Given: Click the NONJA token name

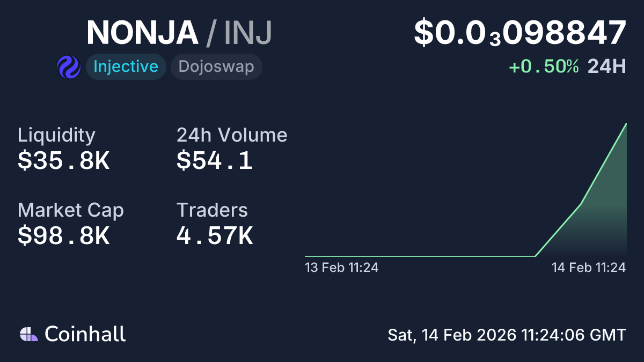Looking at the screenshot, I should [x=142, y=32].
